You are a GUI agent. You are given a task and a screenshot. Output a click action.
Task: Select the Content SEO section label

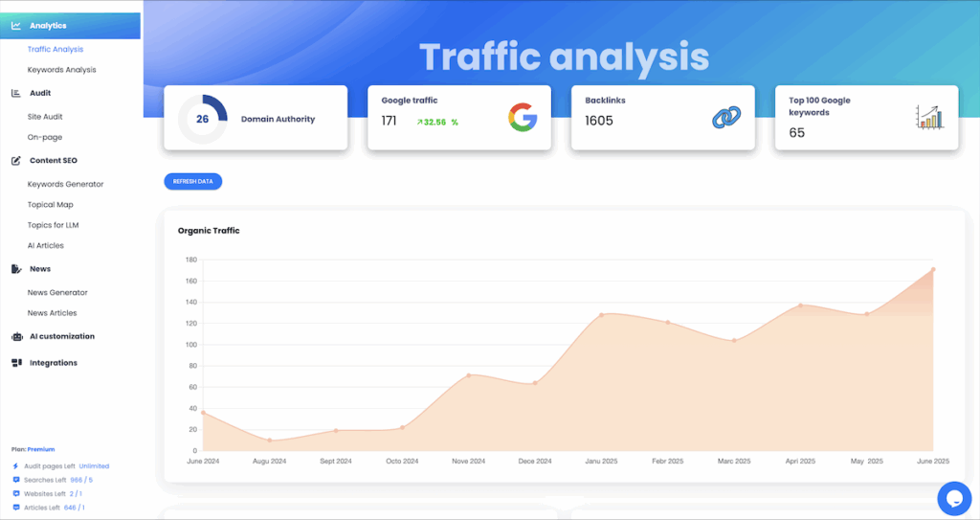click(x=54, y=161)
